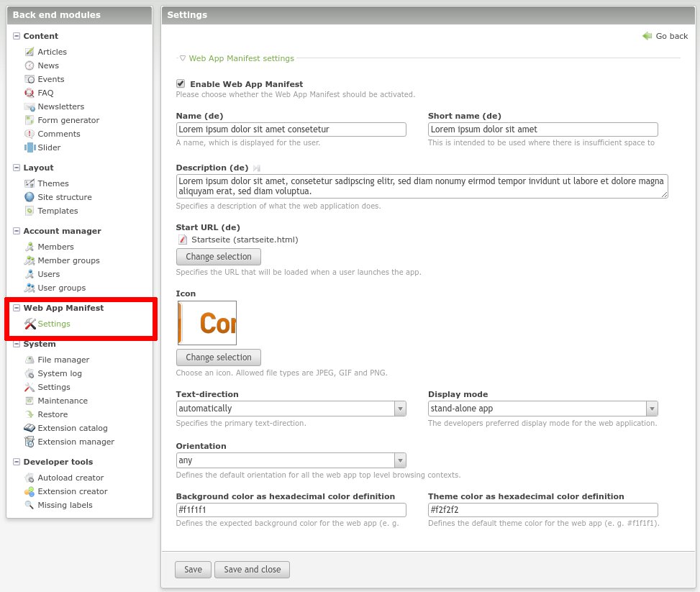Open the Maintenance module
700x592 pixels.
(x=63, y=401)
